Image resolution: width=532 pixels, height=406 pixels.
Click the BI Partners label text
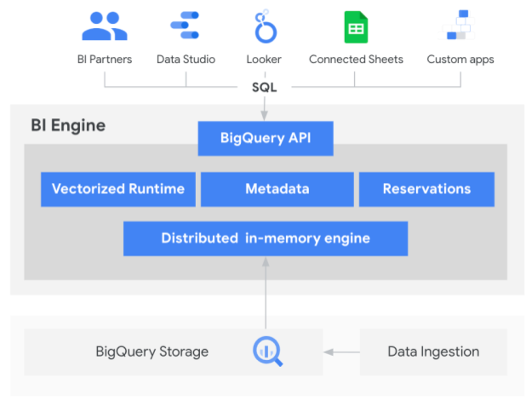coord(105,60)
